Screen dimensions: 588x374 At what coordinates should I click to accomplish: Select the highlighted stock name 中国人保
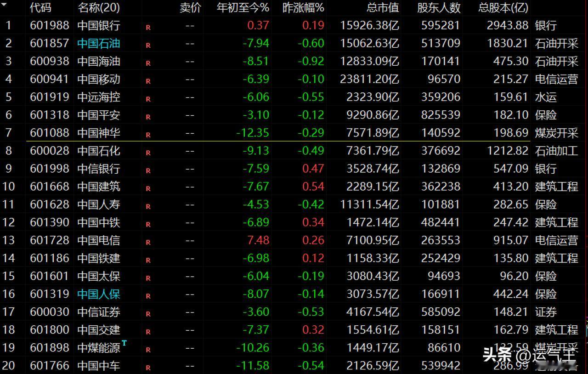pos(99,294)
